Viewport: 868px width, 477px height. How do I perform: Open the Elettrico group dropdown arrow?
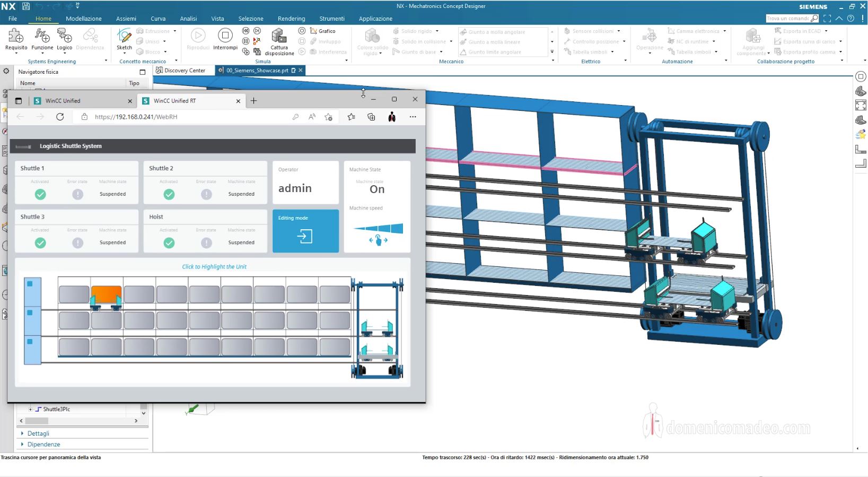pyautogui.click(x=626, y=61)
